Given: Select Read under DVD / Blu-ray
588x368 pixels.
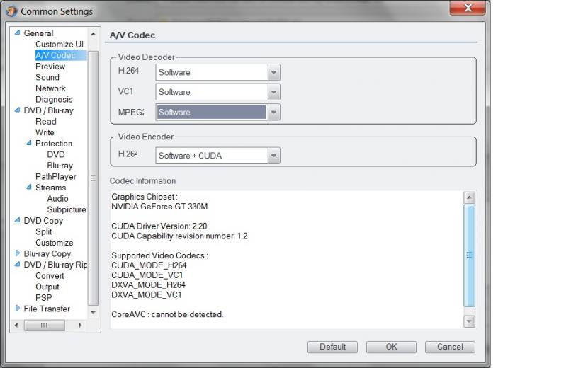Looking at the screenshot, I should coord(46,122).
